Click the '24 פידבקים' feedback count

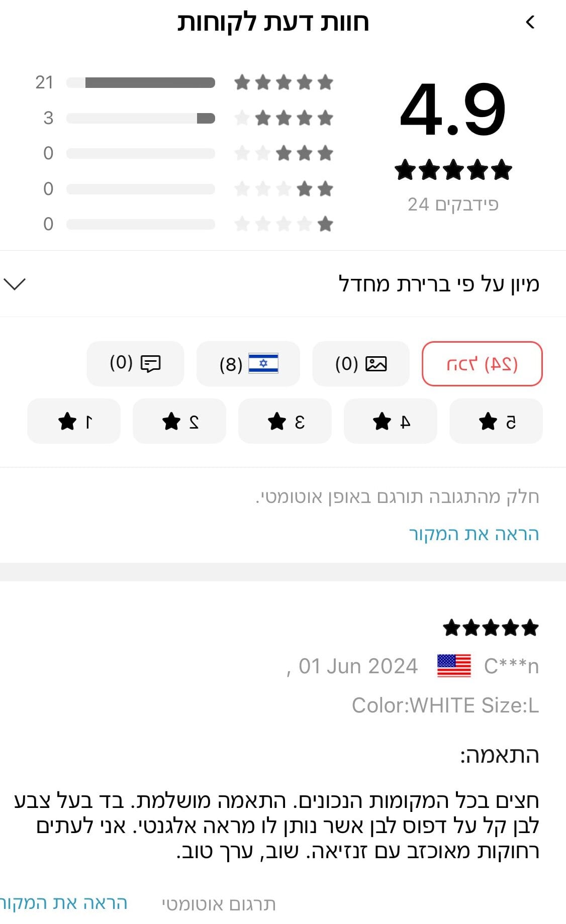453,204
